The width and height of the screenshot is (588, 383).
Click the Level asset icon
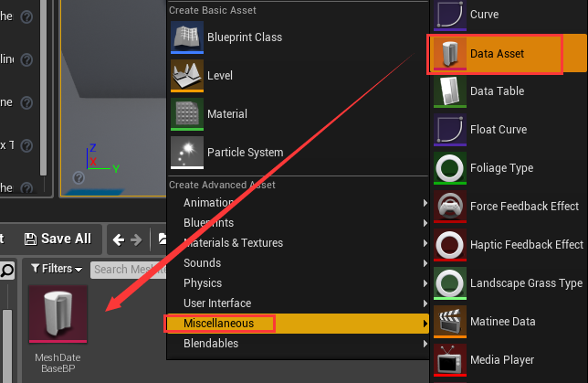click(x=187, y=76)
